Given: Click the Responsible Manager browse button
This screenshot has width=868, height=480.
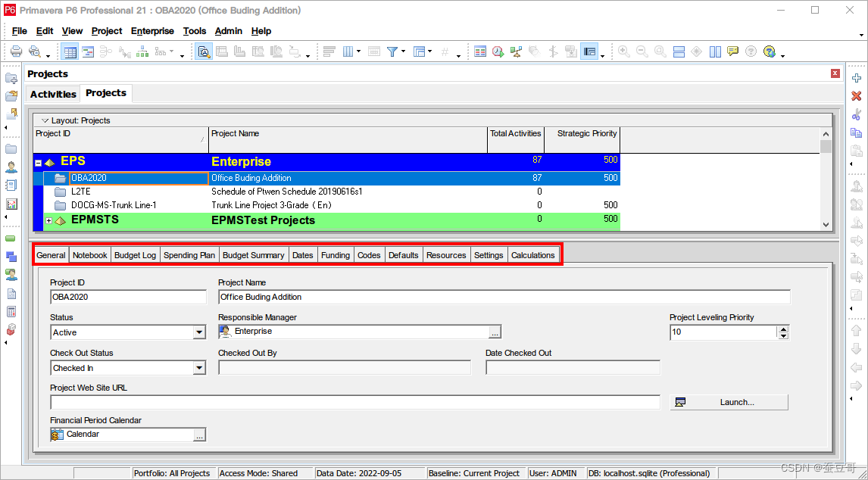Looking at the screenshot, I should click(495, 332).
